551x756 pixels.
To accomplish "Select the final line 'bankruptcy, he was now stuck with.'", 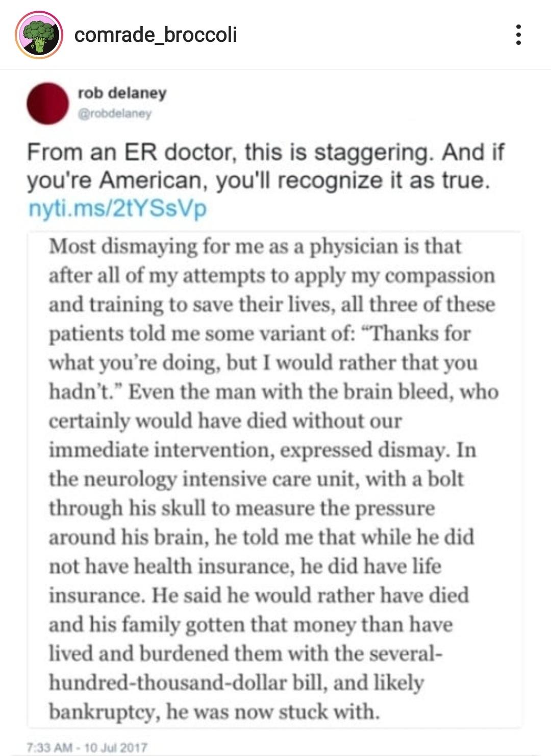I will pos(215,712).
